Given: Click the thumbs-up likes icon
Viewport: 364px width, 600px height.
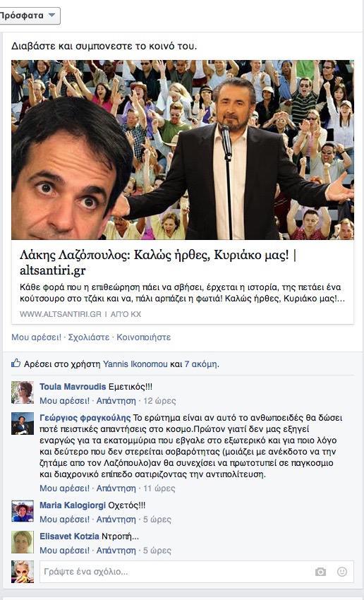Looking at the screenshot, I should tap(16, 363).
